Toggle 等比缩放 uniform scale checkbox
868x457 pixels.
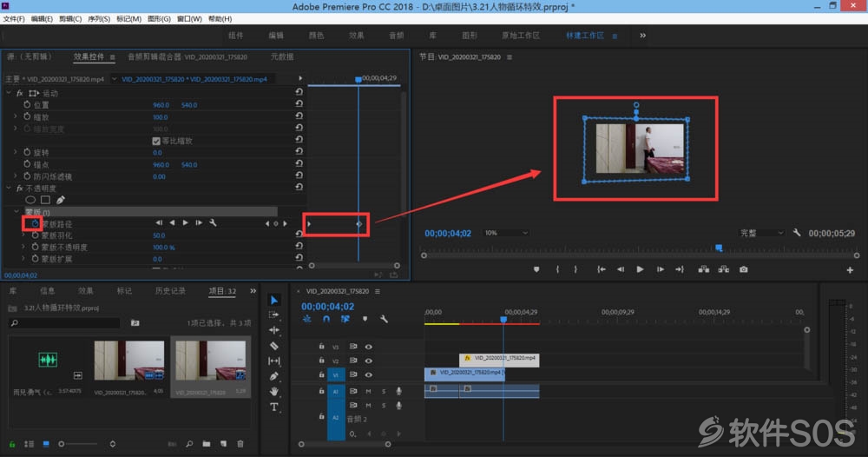(x=156, y=142)
